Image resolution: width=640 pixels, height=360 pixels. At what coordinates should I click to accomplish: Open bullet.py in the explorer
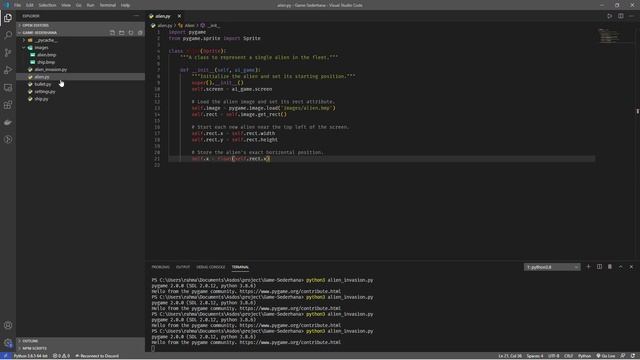[x=42, y=84]
